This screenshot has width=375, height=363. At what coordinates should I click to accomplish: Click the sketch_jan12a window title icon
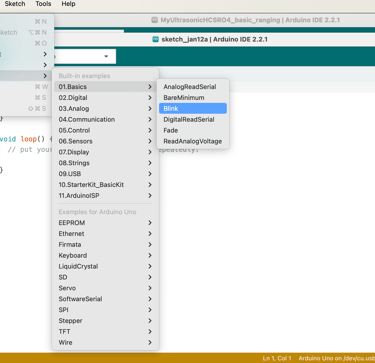point(156,39)
